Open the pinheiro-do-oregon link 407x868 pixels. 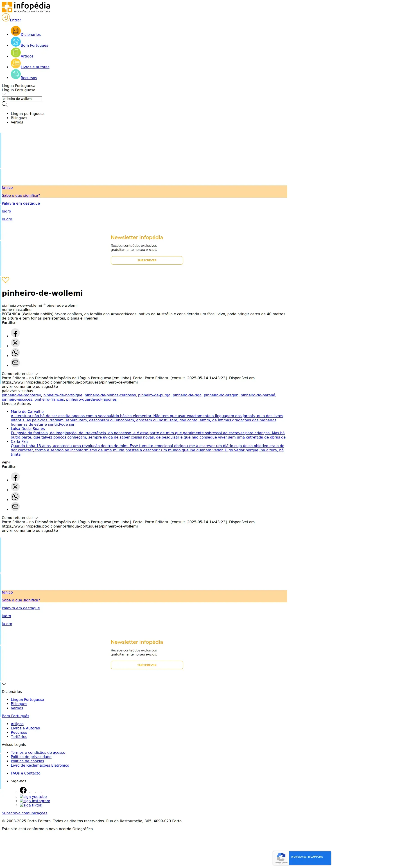(221, 395)
